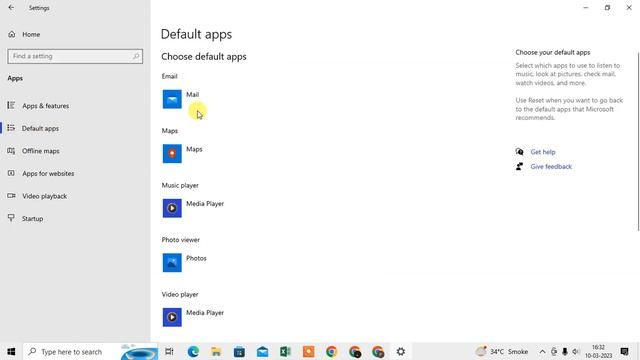640x360 pixels.
Task: Change the default Maps app icon
Action: (172, 153)
